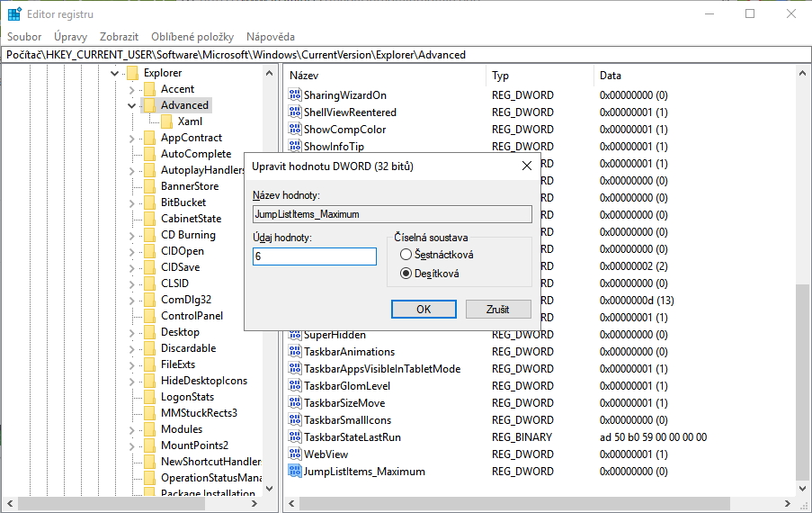The width and height of the screenshot is (812, 513).
Task: Click the BitBucket folder icon
Action: click(x=149, y=202)
